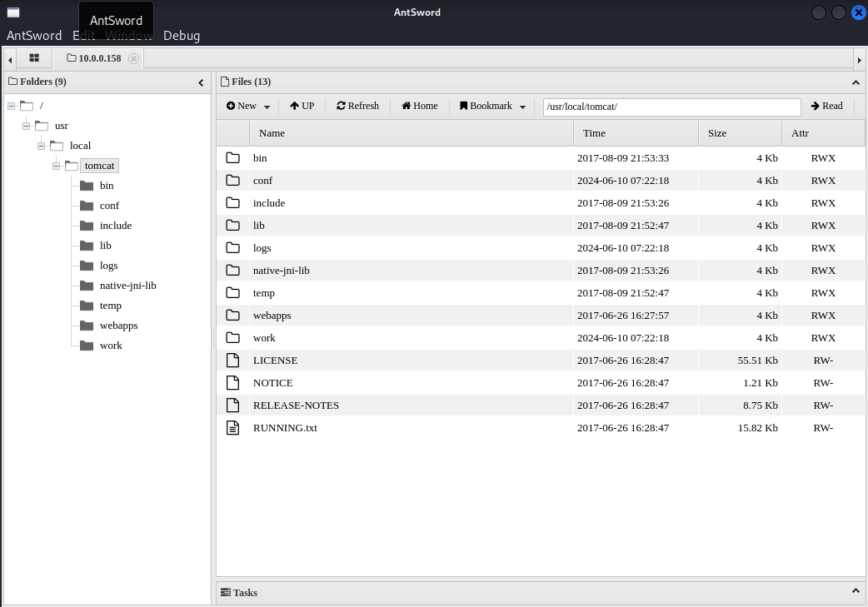Select the temp folder in tree

[x=110, y=306]
